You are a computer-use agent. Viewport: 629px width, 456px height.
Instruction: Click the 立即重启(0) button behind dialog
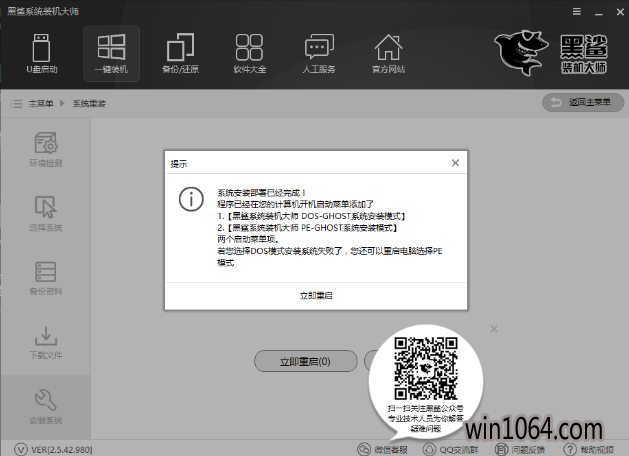(306, 361)
